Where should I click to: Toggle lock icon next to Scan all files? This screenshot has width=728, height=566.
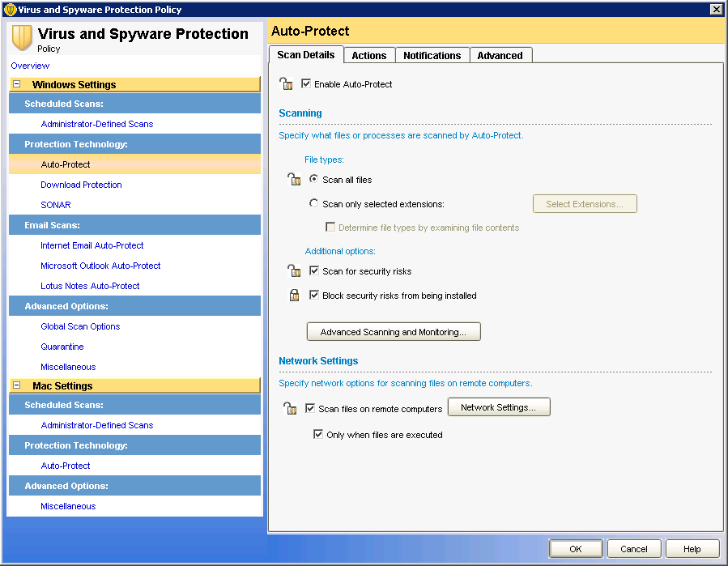pos(294,179)
